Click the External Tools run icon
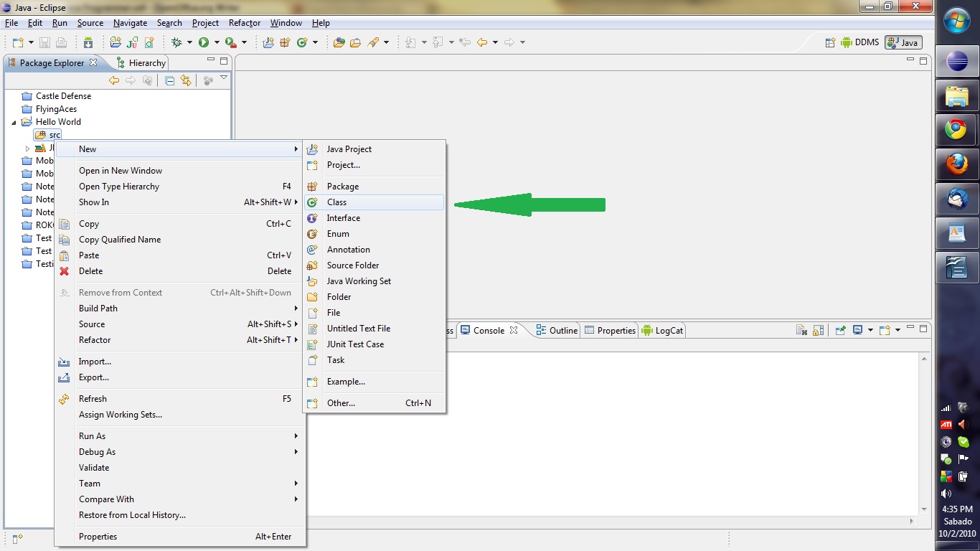980x551 pixels. [230, 42]
